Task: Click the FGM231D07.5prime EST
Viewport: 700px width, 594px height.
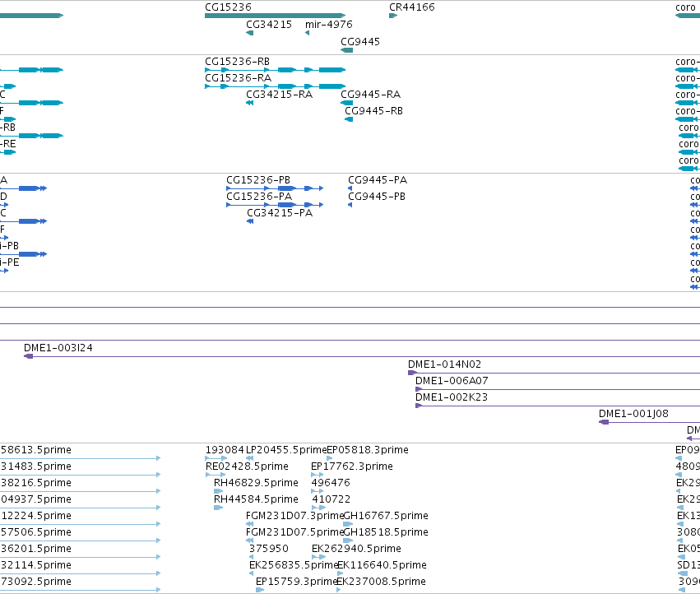Action: tap(249, 541)
